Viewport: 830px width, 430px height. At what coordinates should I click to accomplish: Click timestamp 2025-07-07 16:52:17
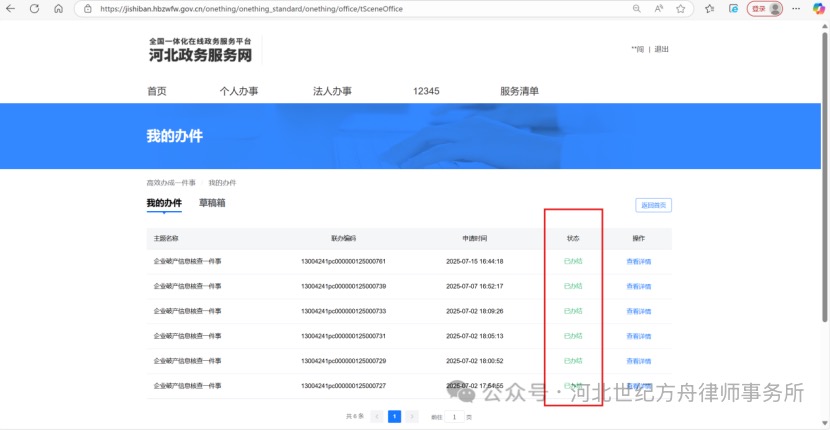[x=474, y=286]
